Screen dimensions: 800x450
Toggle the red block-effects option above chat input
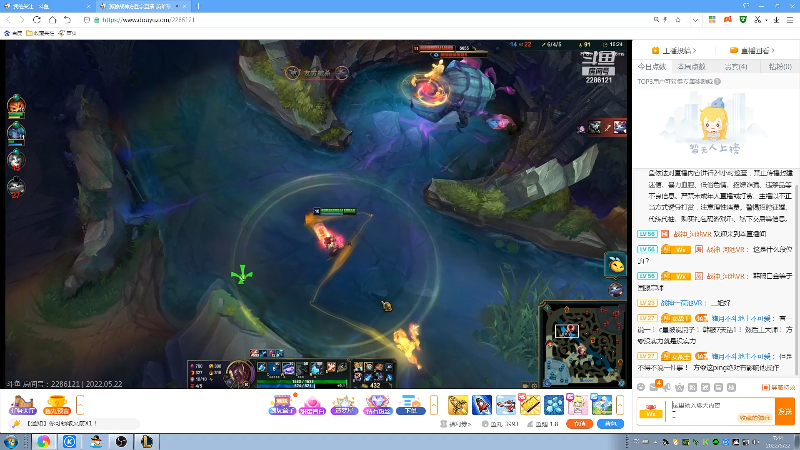click(779, 388)
